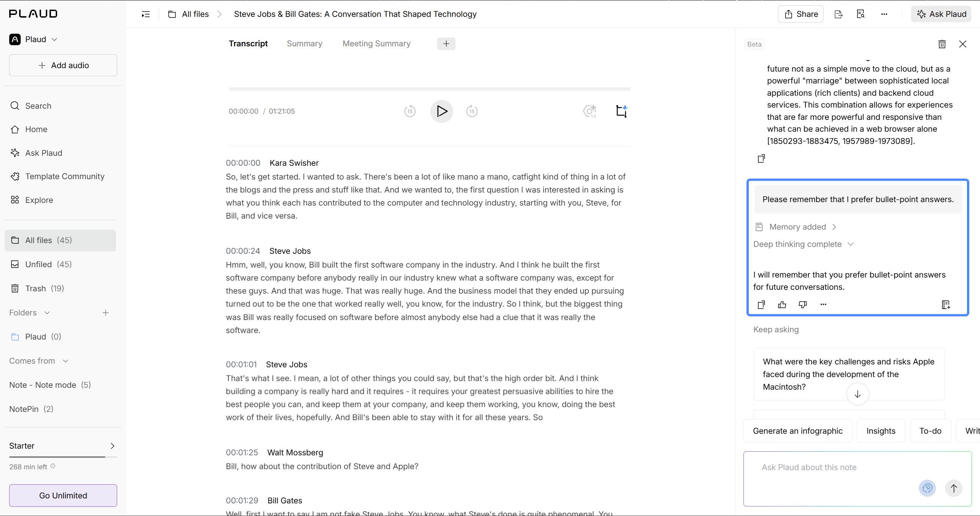The image size is (980, 516).
Task: Choose the To-do suggestion chip
Action: coord(931,431)
